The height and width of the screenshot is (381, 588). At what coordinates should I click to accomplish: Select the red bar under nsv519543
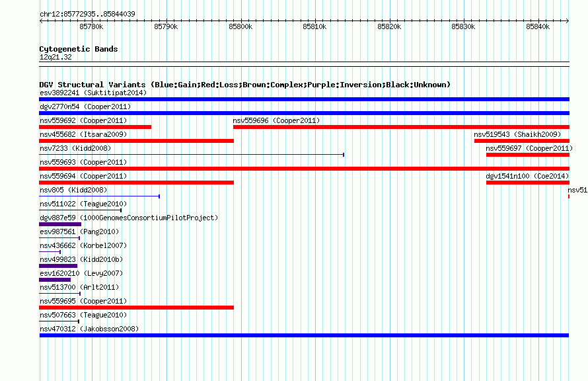click(x=522, y=141)
